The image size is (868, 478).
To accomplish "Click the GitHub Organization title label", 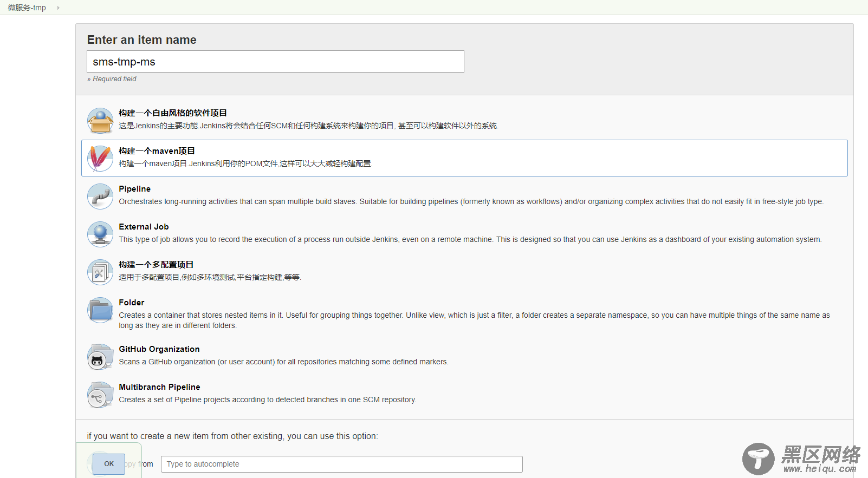I will (x=159, y=349).
